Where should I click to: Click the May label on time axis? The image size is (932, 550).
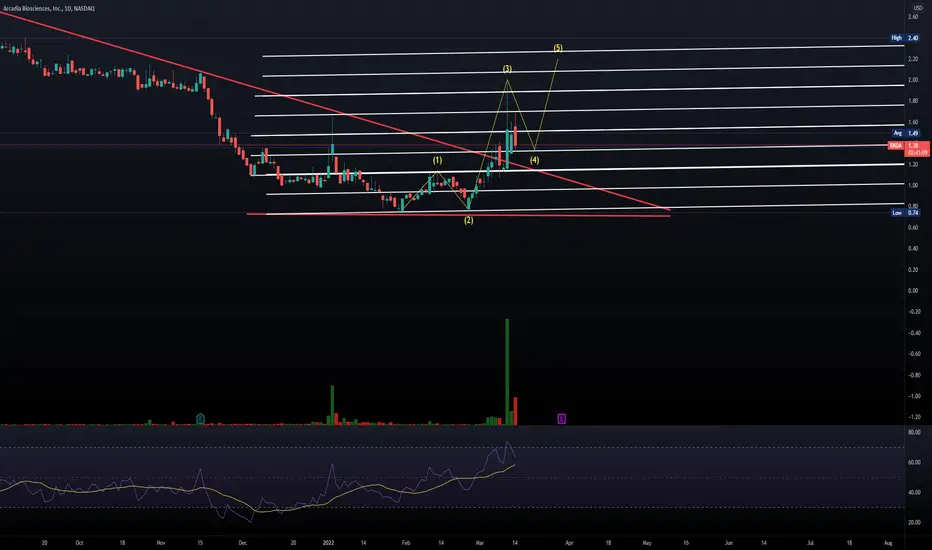pyautogui.click(x=647, y=543)
